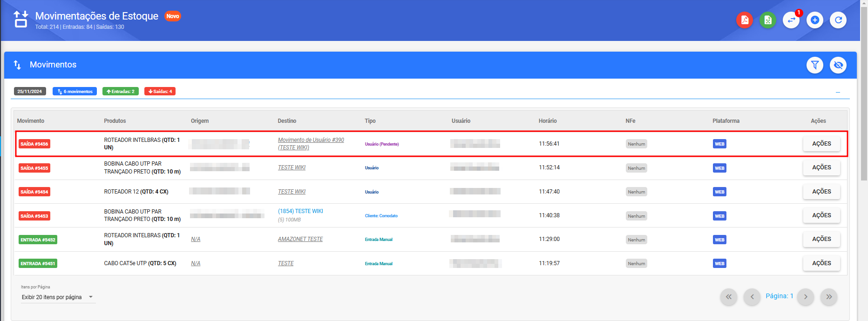The height and width of the screenshot is (321, 868).
Task: Open pending transfers icon with badge
Action: (791, 20)
